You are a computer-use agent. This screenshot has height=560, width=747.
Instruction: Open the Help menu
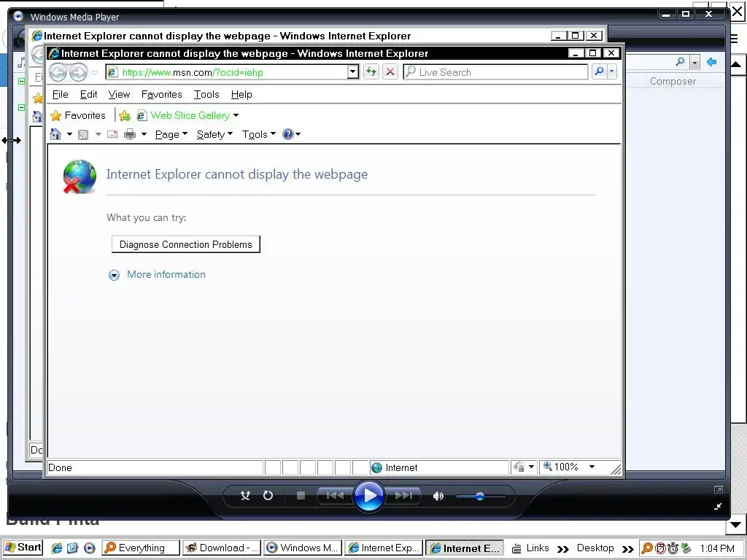click(x=241, y=94)
